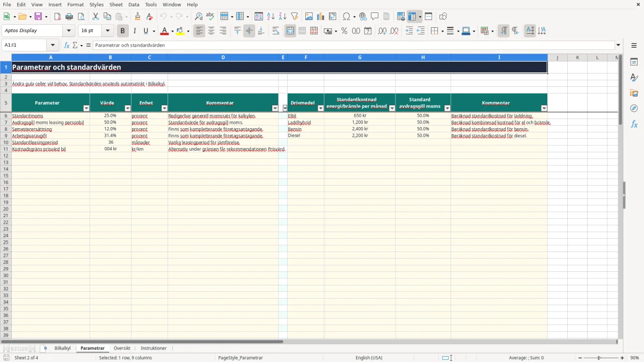Select column G by its header
Image resolution: width=644 pixels, height=362 pixels.
tap(360, 57)
